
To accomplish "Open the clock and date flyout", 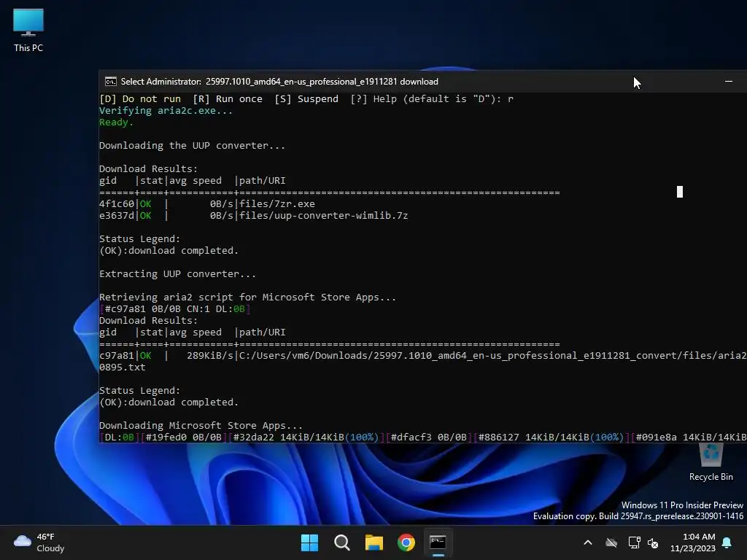I will (693, 542).
